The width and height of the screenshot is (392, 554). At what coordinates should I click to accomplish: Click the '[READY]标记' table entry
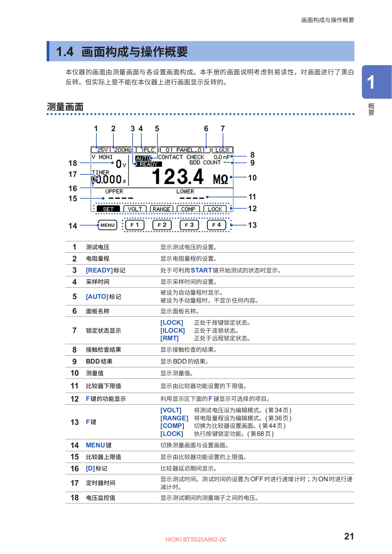coord(106,270)
